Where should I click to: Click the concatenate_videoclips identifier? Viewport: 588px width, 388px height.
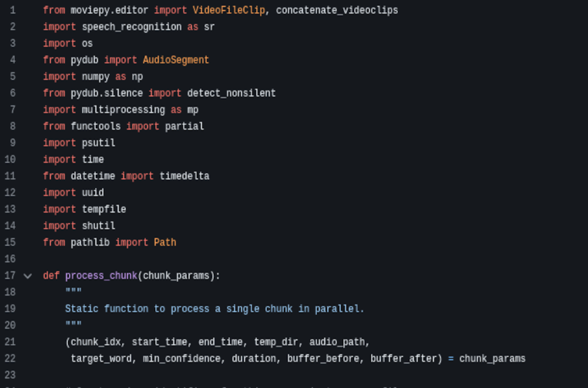pyautogui.click(x=337, y=11)
